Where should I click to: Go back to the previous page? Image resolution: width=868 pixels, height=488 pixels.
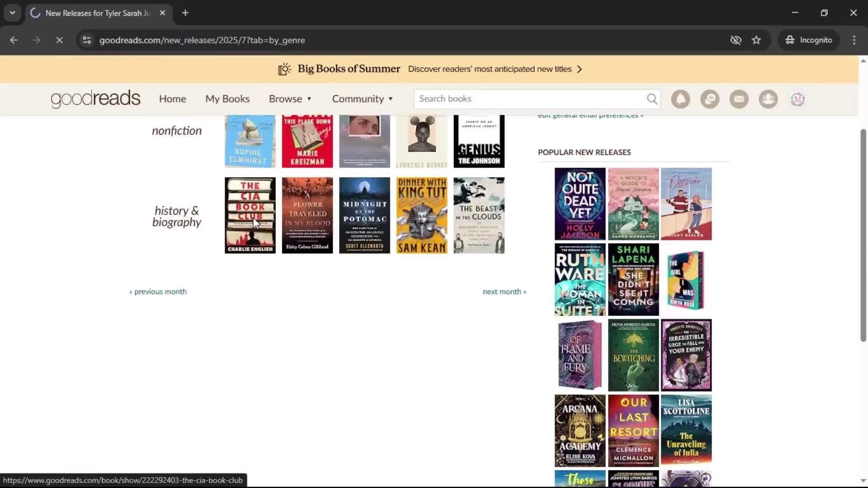[x=14, y=40]
